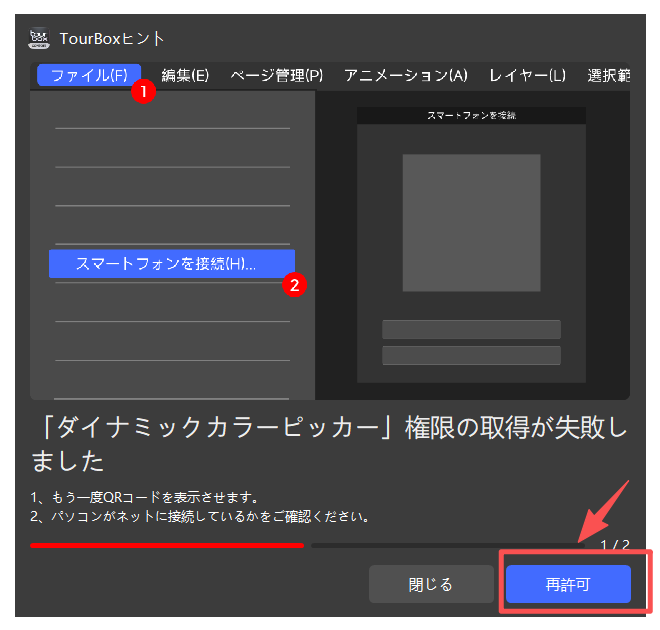Click the 1 / 2 page indicator

tap(615, 545)
